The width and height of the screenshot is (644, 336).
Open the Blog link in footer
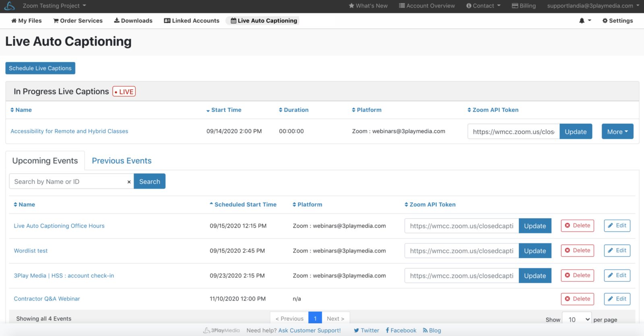(432, 330)
